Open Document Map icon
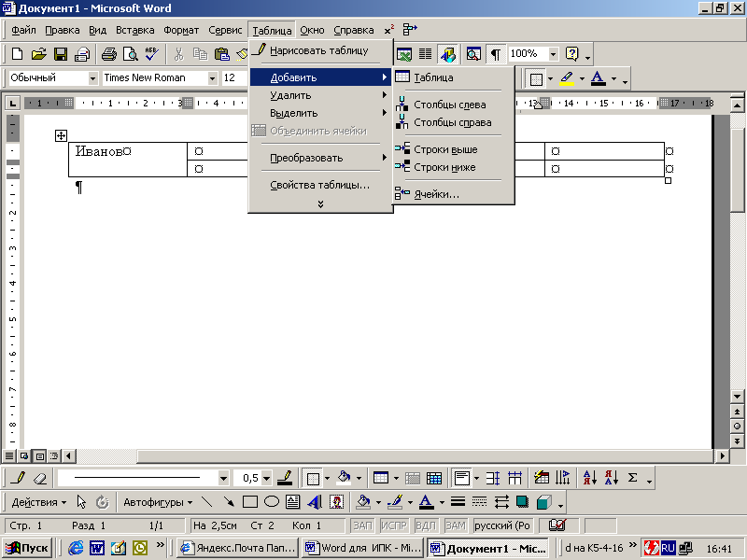The height and width of the screenshot is (560, 747). pos(473,54)
